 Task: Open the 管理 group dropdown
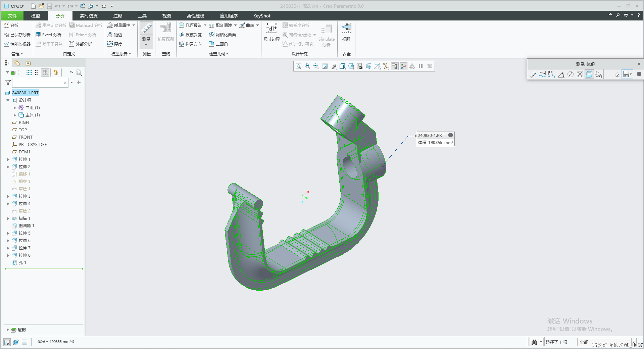(17, 54)
